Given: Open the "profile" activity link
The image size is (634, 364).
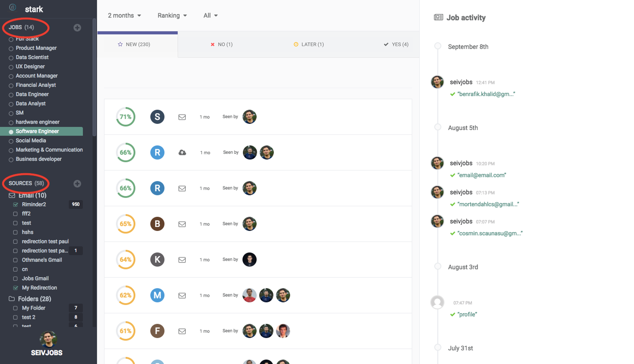Looking at the screenshot, I should 467,314.
